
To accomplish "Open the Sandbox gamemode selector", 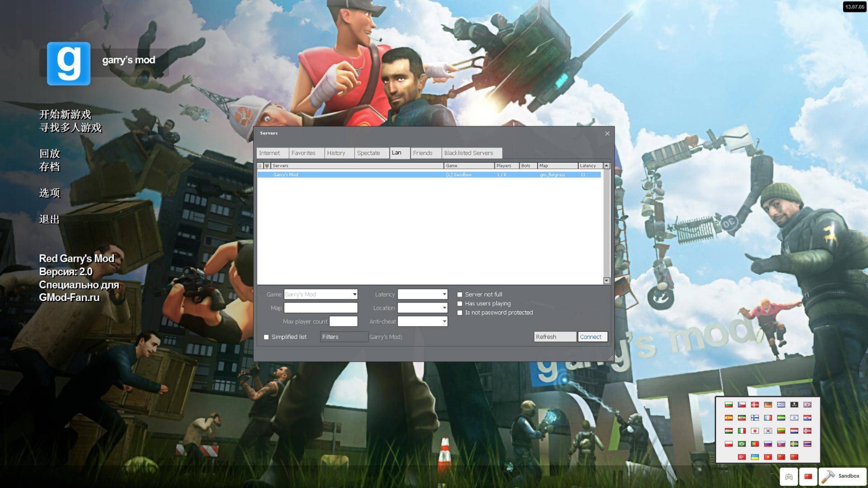I will 843,477.
